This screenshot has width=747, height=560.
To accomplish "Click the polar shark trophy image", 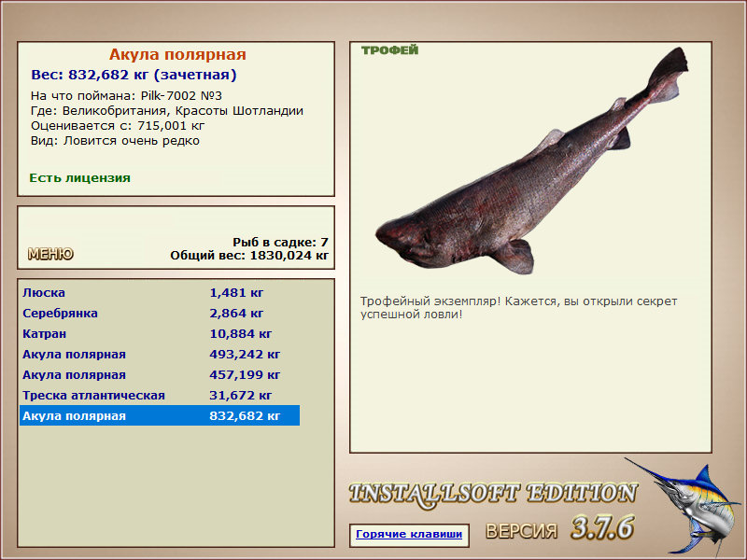I will [531, 161].
